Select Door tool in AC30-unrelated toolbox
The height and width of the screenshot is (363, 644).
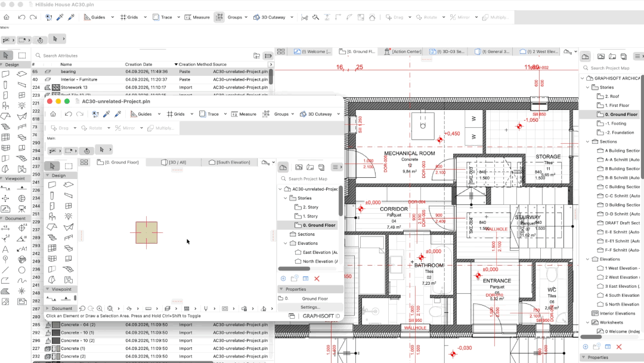[52, 205]
